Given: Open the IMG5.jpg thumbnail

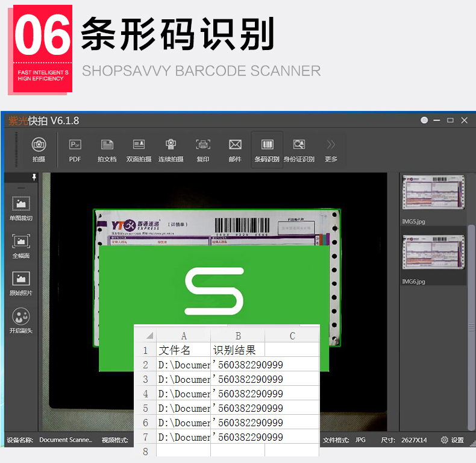Looking at the screenshot, I should [433, 192].
